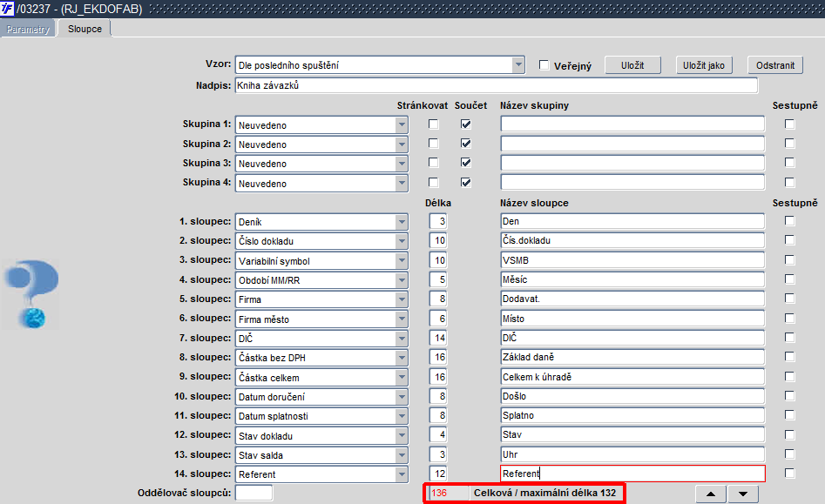Click the Délka field of 7. sloupec DIČ
825x504 pixels.
click(437, 338)
